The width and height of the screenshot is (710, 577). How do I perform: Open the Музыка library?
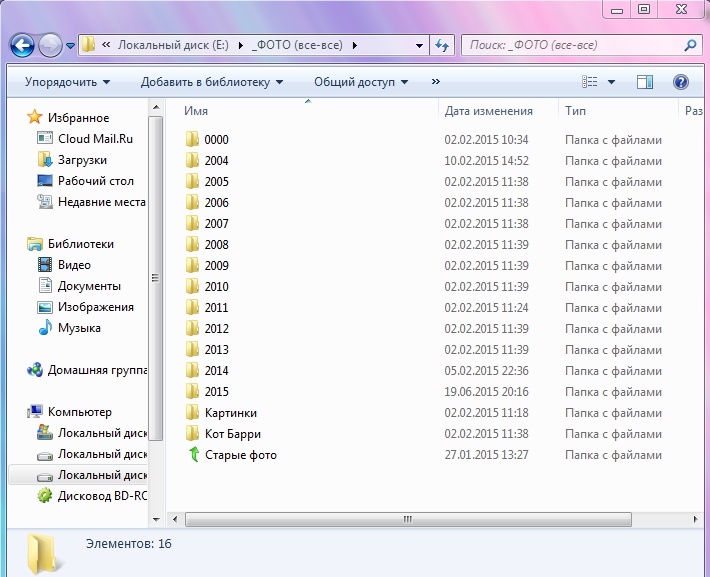point(79,328)
